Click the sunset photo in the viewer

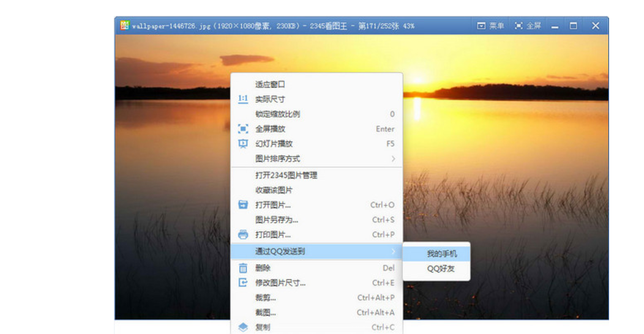[x=520, y=184]
